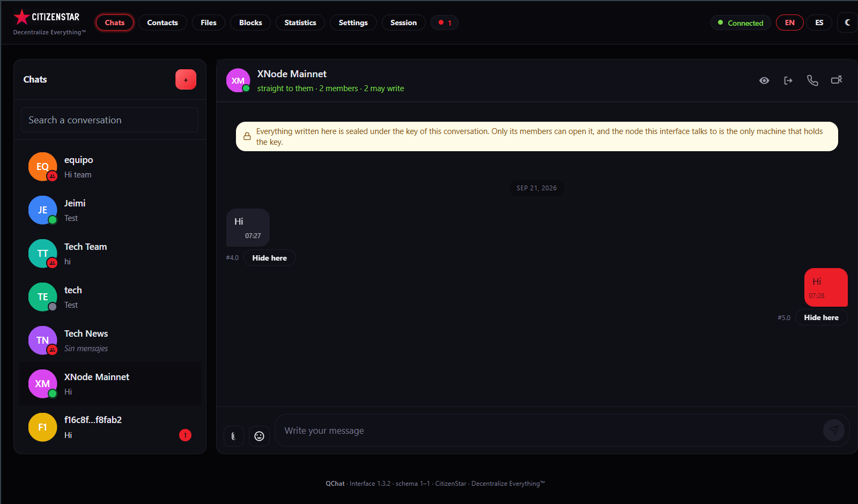This screenshot has width=858, height=504.
Task: Open the Contacts tab
Action: [x=162, y=23]
